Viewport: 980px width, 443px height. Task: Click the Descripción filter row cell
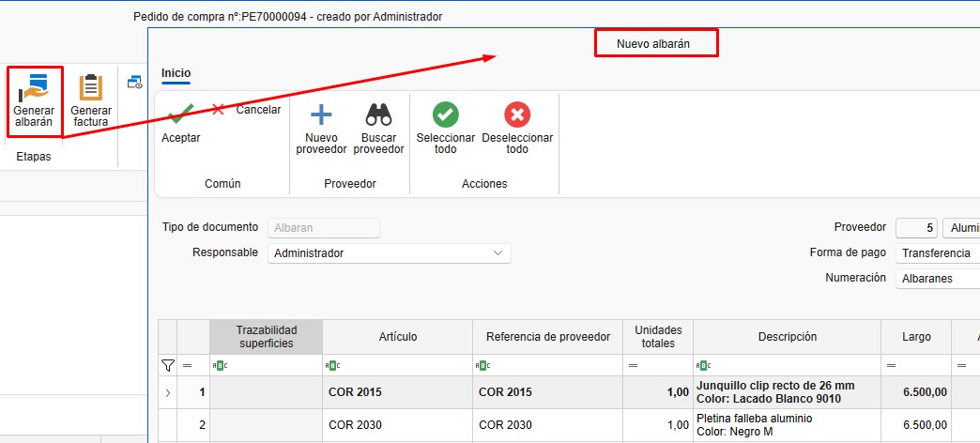click(788, 365)
